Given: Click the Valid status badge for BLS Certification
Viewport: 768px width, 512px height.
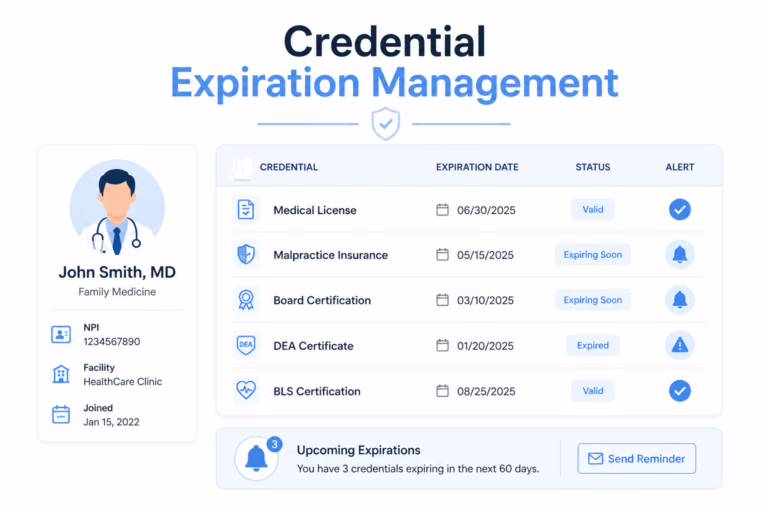Looking at the screenshot, I should coord(593,391).
